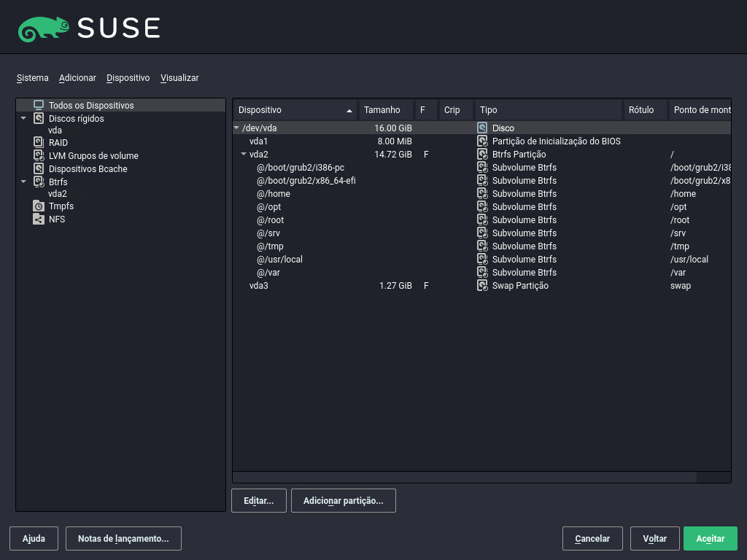The width and height of the screenshot is (747, 560).
Task: Click Adicionar partição... button
Action: (x=343, y=500)
